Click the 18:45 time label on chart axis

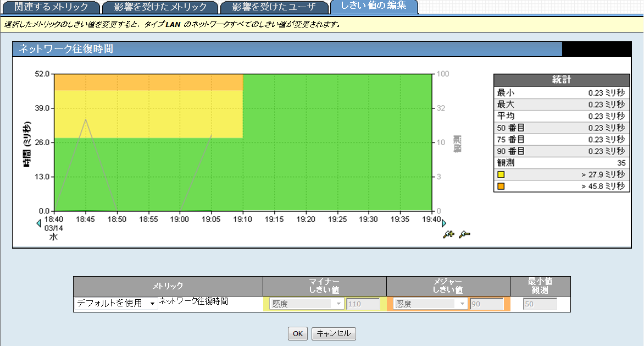[x=85, y=219]
